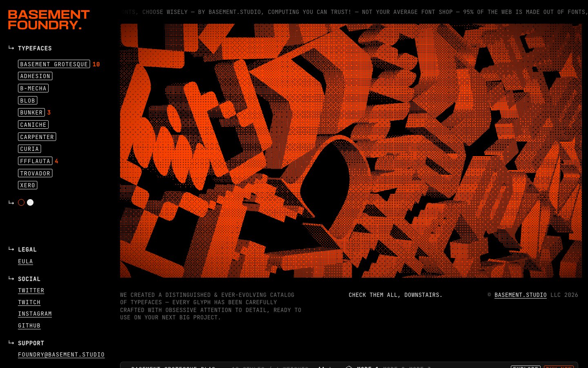This screenshot has height=368, width=588.
Task: Click the orange typographic hero artwork
Action: click(351, 150)
